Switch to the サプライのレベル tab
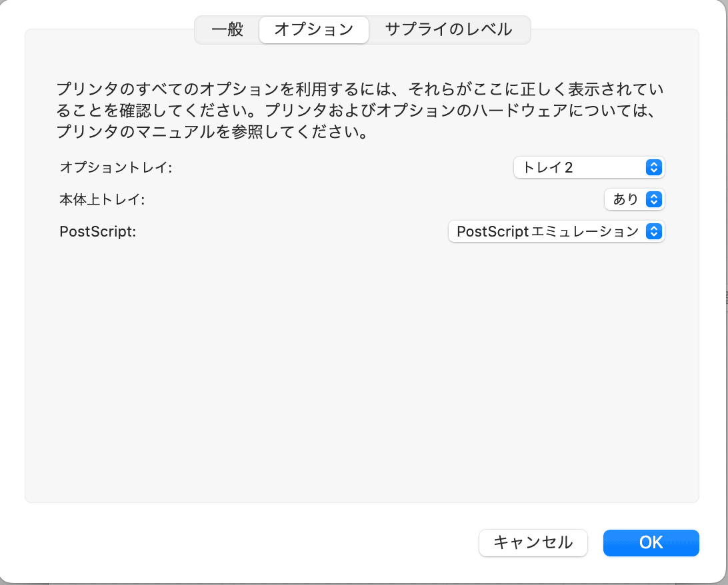 click(448, 30)
